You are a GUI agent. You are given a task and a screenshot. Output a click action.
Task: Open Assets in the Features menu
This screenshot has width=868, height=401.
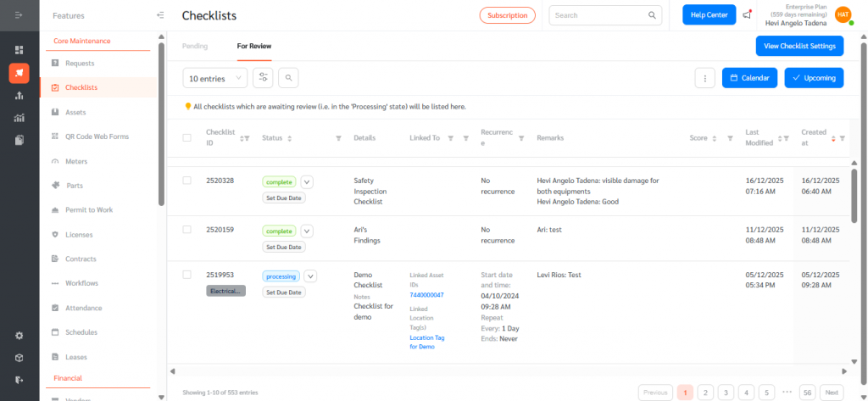(x=75, y=112)
